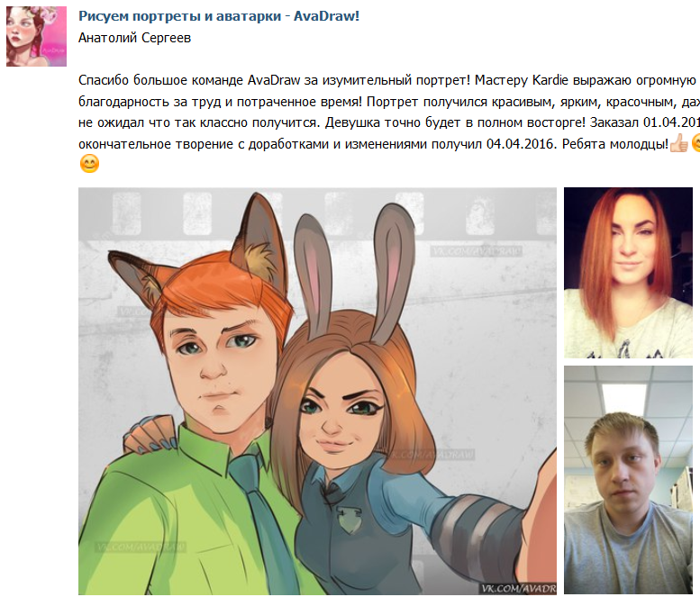
Task: Click the smiling emoji below the post text
Action: pos(89,164)
